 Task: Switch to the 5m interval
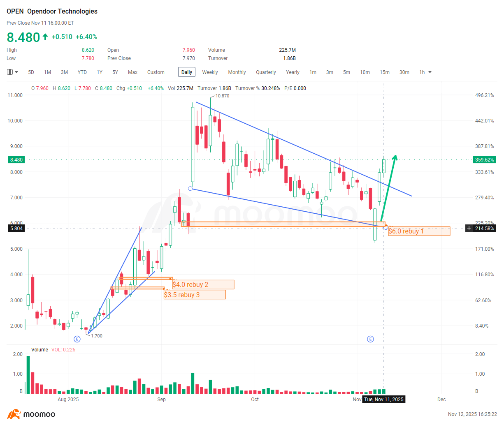(346, 72)
